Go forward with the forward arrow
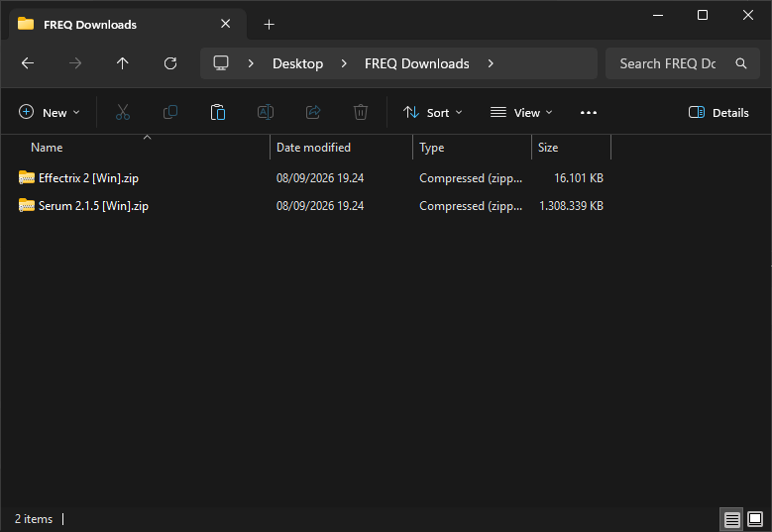 point(75,63)
